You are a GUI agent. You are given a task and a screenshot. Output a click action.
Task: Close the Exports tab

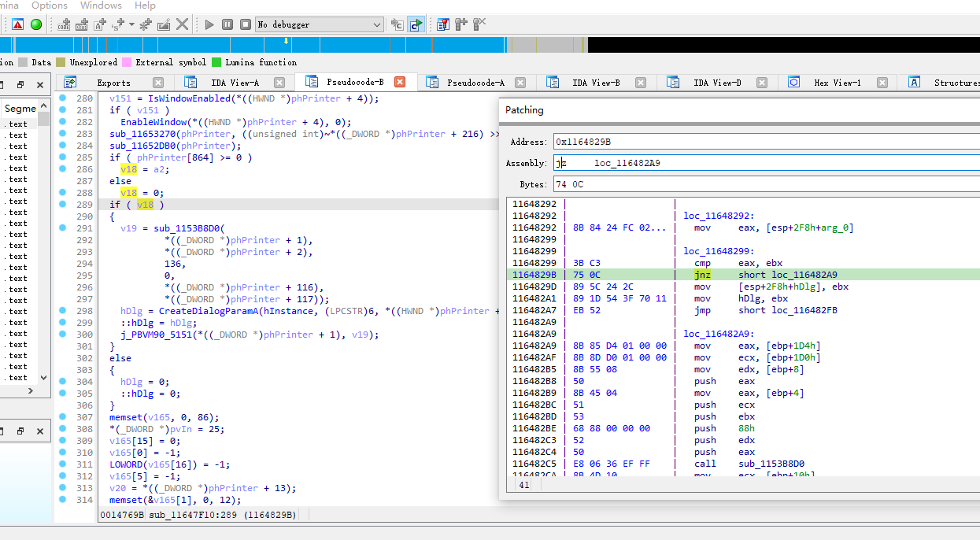tap(158, 83)
